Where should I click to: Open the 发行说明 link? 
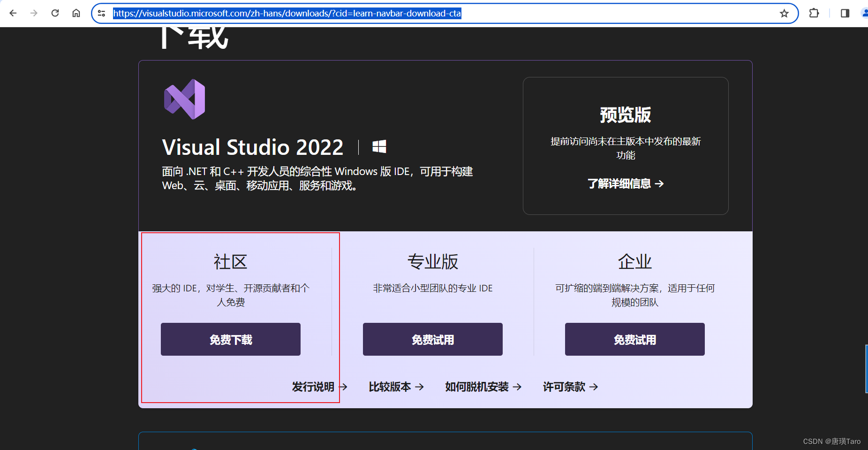(x=319, y=387)
